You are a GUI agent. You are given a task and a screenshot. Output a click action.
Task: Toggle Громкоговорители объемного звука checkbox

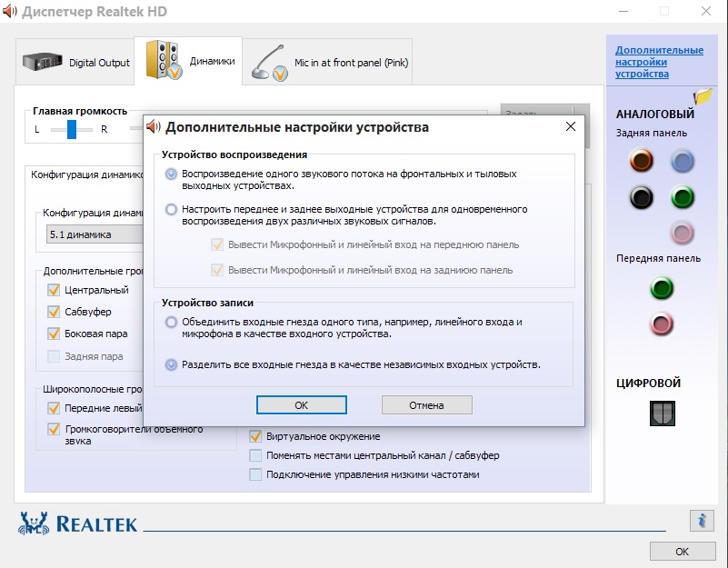pyautogui.click(x=54, y=429)
